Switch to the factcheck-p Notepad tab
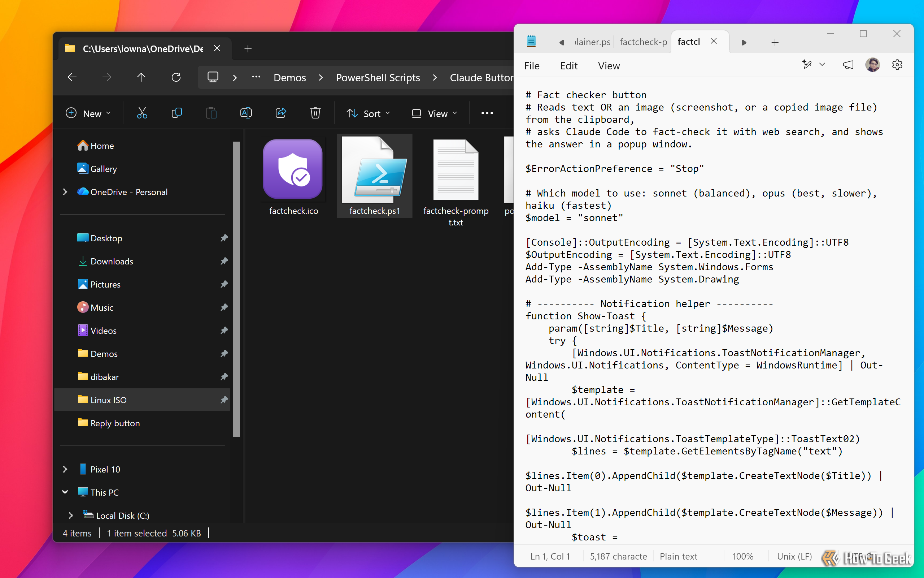Viewport: 924px width, 578px height. 643,42
